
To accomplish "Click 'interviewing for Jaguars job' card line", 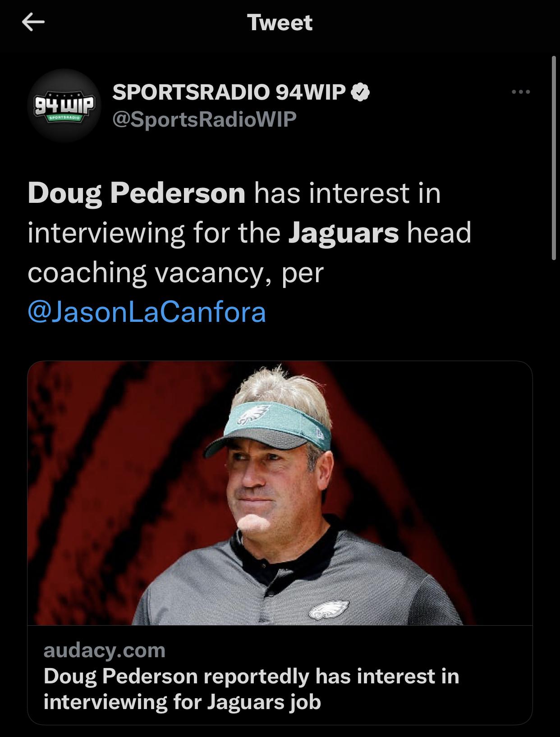I will tap(182, 702).
